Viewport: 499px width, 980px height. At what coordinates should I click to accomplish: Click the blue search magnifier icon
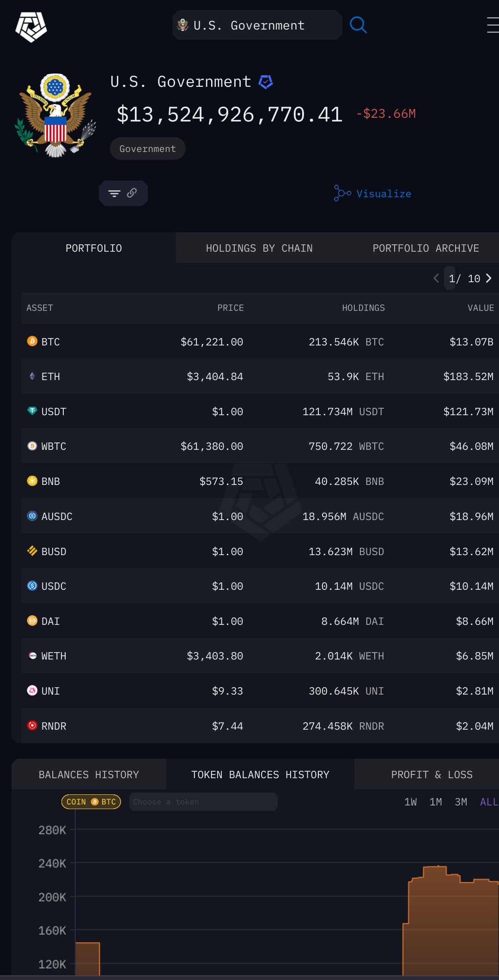[358, 25]
